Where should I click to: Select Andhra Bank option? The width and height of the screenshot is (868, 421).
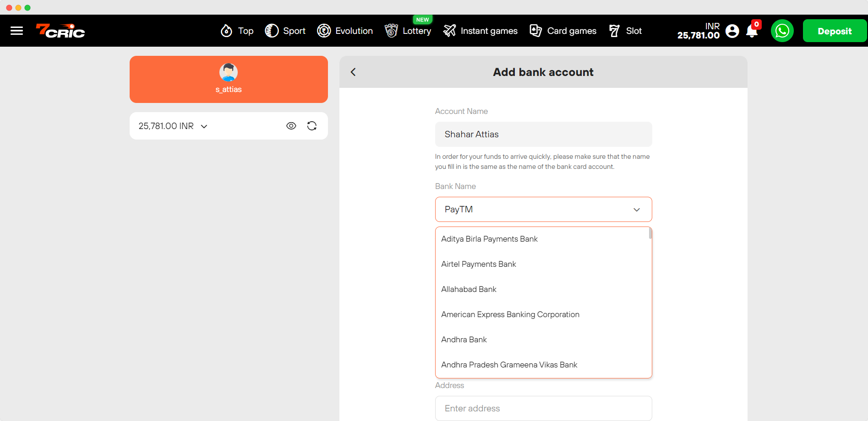[x=543, y=340]
